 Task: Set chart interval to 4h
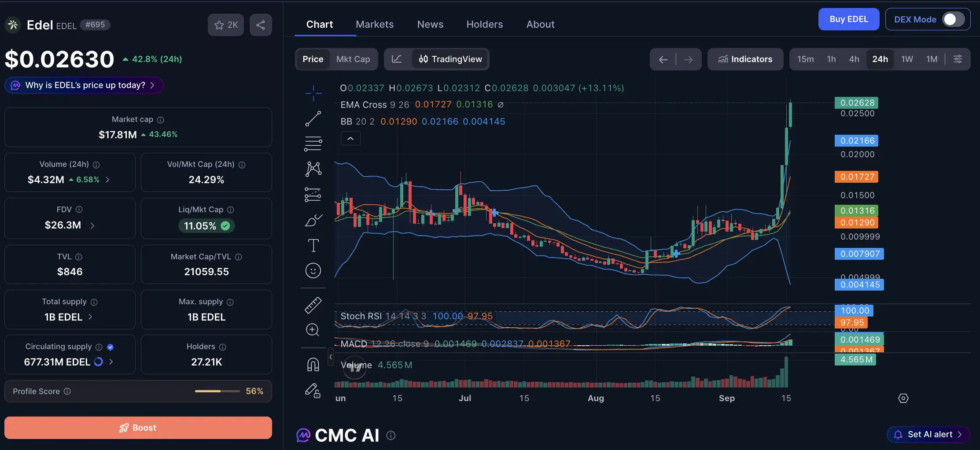(854, 59)
